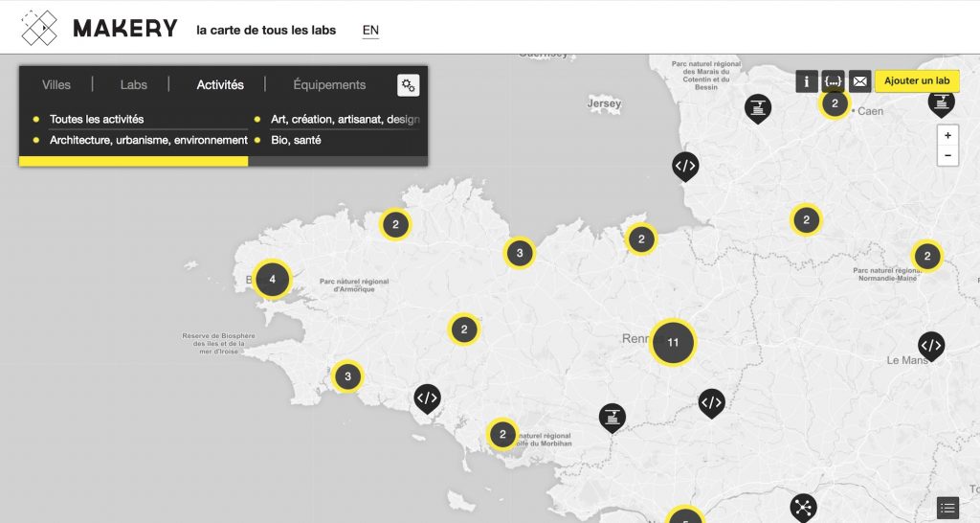The height and width of the screenshot is (523, 980).
Task: Click the 3D printer marker southwest of Rennes
Action: [x=612, y=418]
